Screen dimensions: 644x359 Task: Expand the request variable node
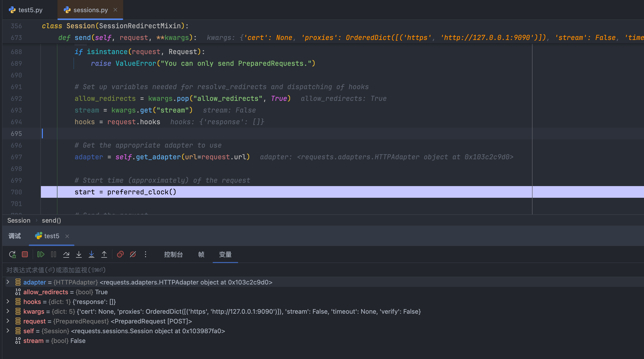(x=8, y=321)
